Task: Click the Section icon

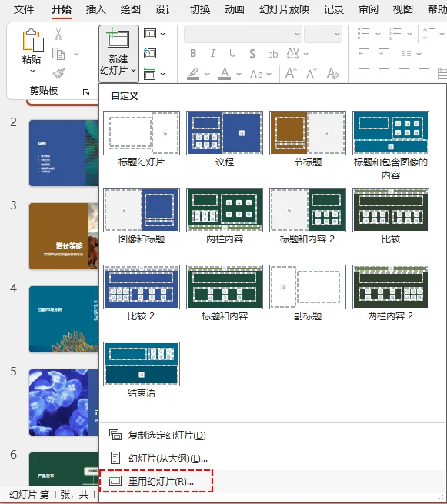Action: tap(150, 74)
